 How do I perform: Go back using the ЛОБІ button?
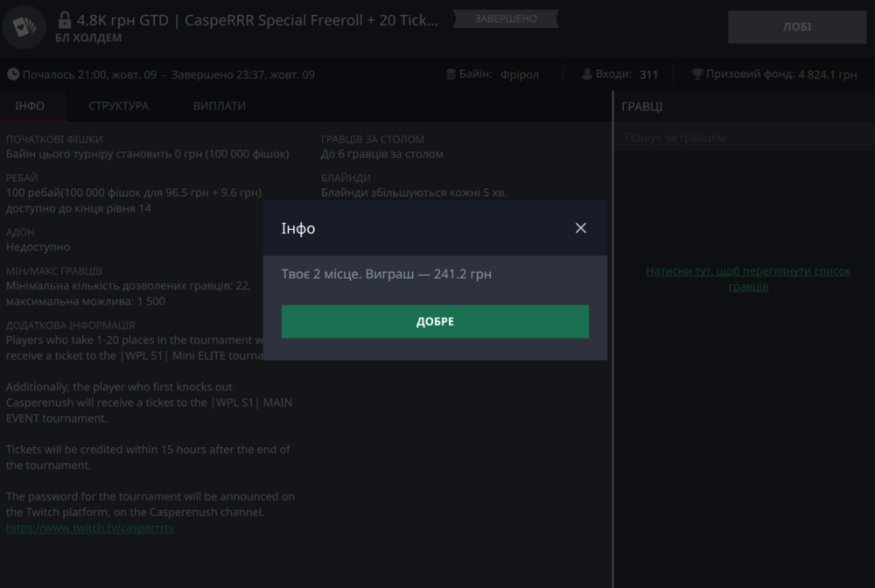pyautogui.click(x=796, y=27)
